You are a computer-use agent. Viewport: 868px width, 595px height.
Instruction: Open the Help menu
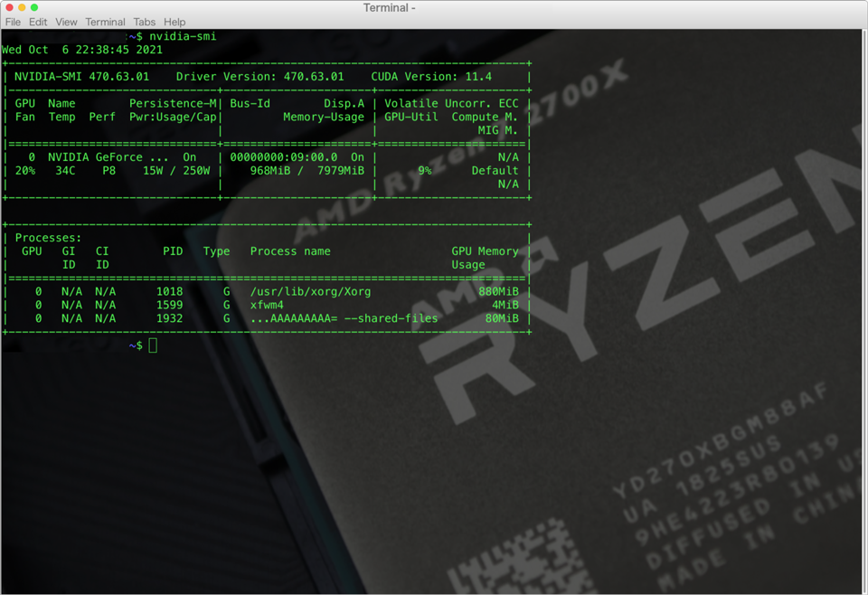(x=175, y=22)
